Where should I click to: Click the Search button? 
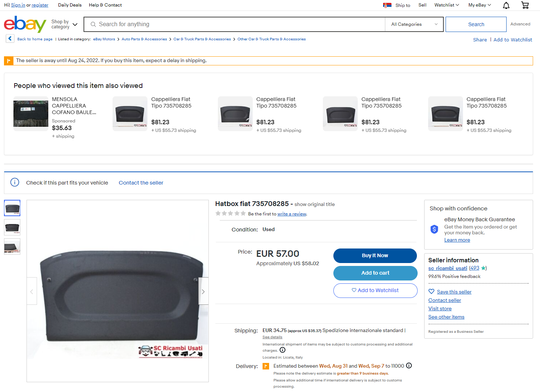(476, 24)
